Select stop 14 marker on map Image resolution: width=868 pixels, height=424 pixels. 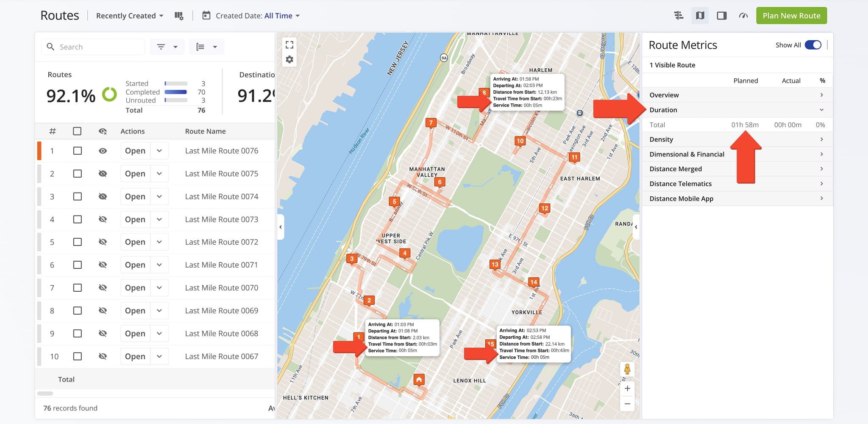click(533, 282)
